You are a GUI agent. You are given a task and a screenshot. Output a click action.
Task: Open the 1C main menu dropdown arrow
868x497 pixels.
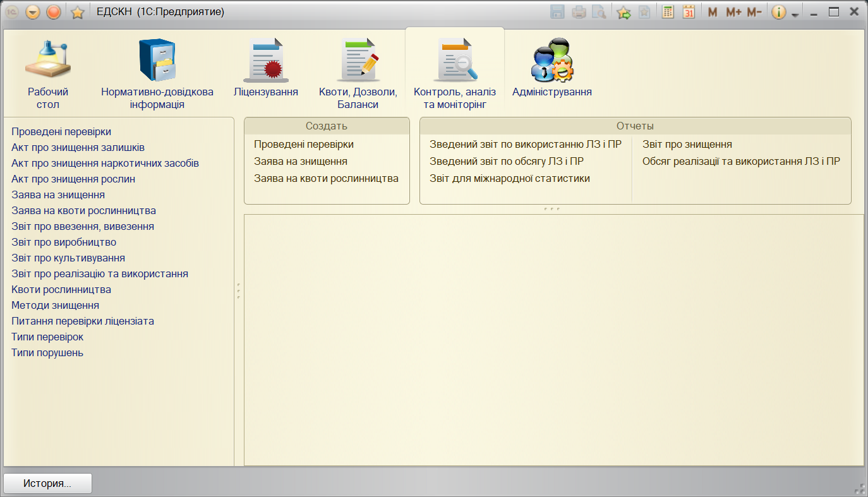tap(33, 12)
